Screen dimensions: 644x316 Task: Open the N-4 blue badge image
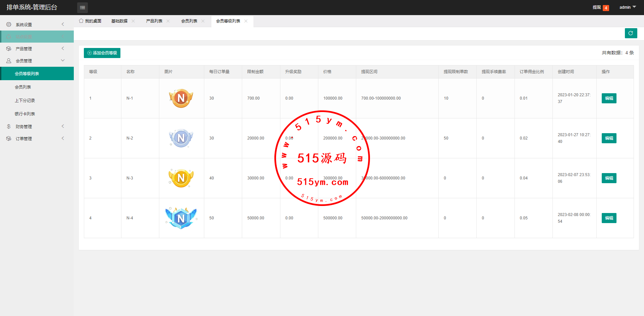pos(181,218)
